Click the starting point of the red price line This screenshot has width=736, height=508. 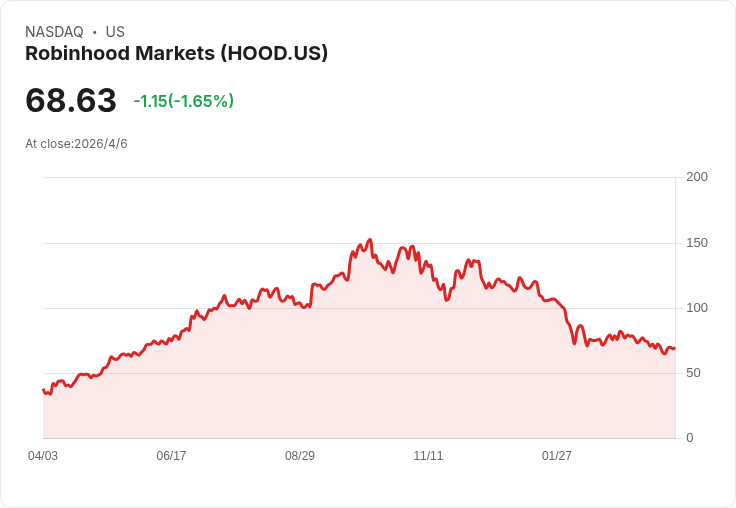43,389
